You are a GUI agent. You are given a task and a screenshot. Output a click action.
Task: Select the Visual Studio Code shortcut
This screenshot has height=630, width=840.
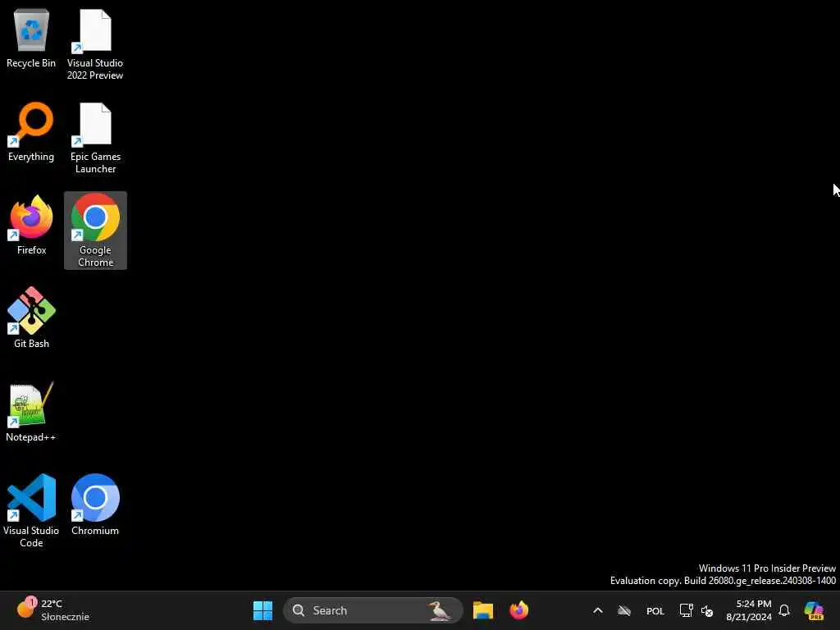point(31,510)
